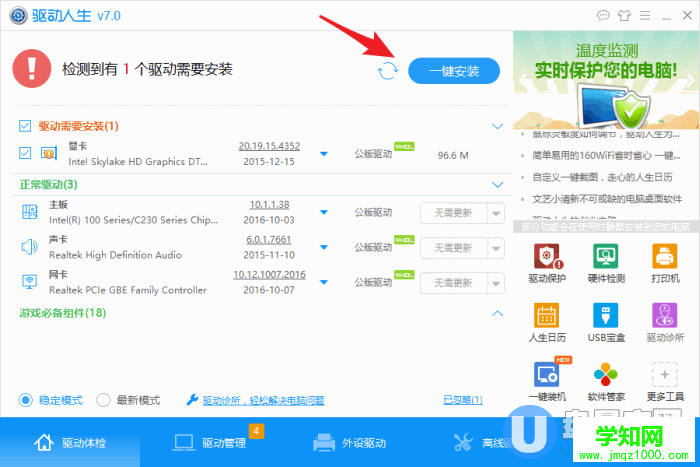Viewport: 700px width, 467px height.
Task: Click the 一键安装 button
Action: click(454, 71)
